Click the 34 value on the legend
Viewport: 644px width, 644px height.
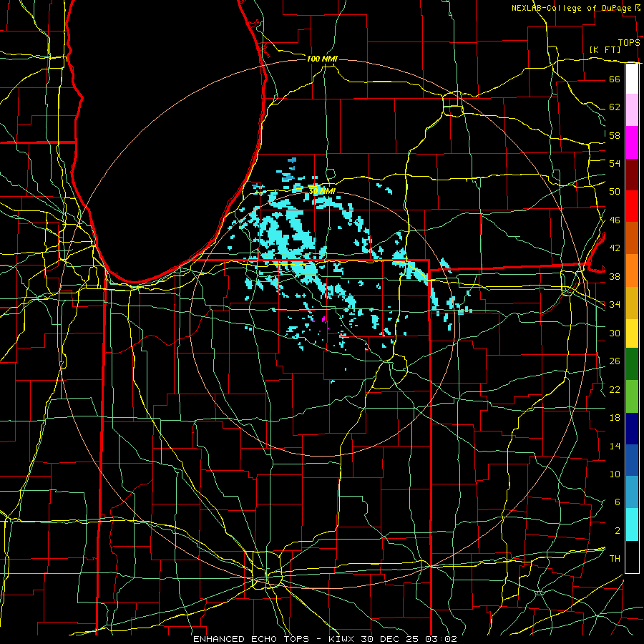tap(615, 304)
